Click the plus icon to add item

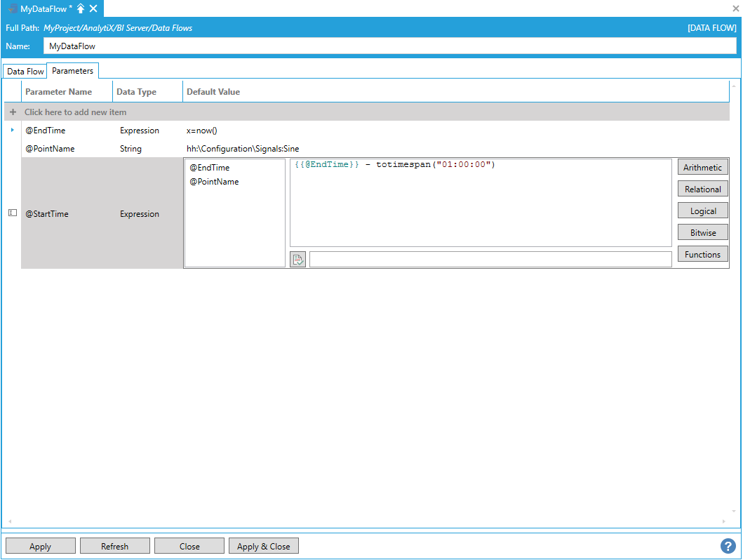[13, 112]
